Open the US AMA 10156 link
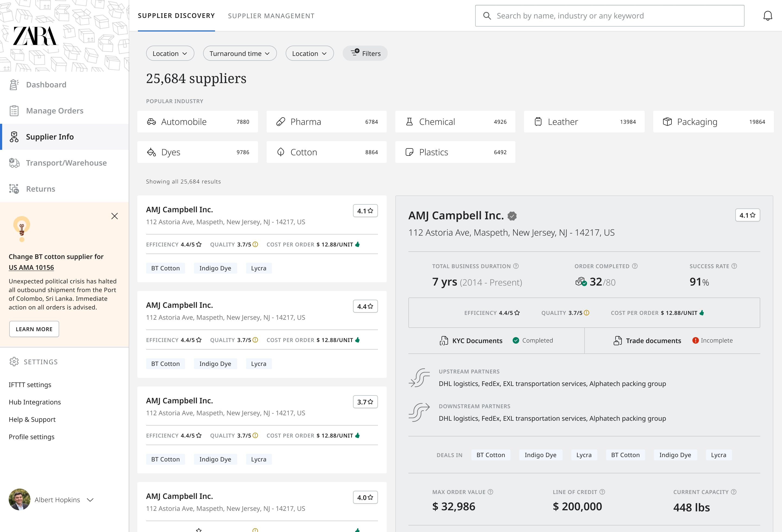 (31, 267)
